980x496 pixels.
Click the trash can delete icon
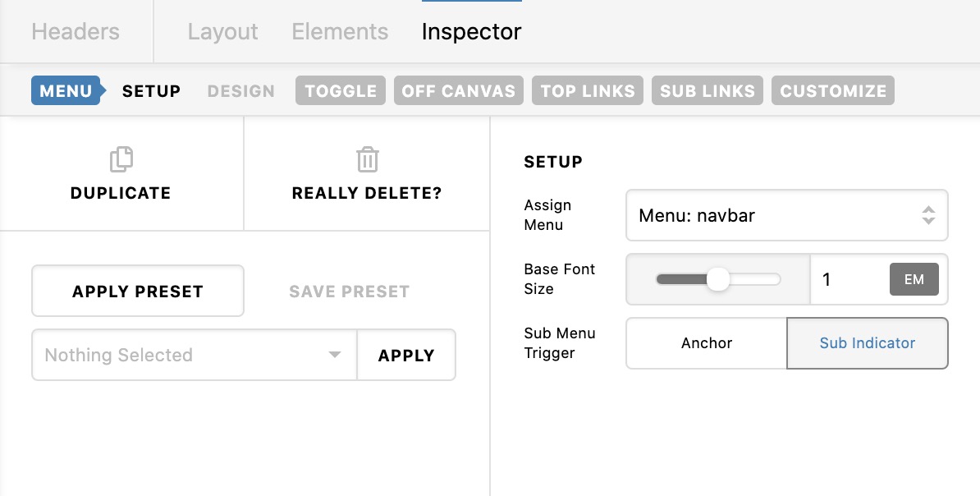(367, 159)
